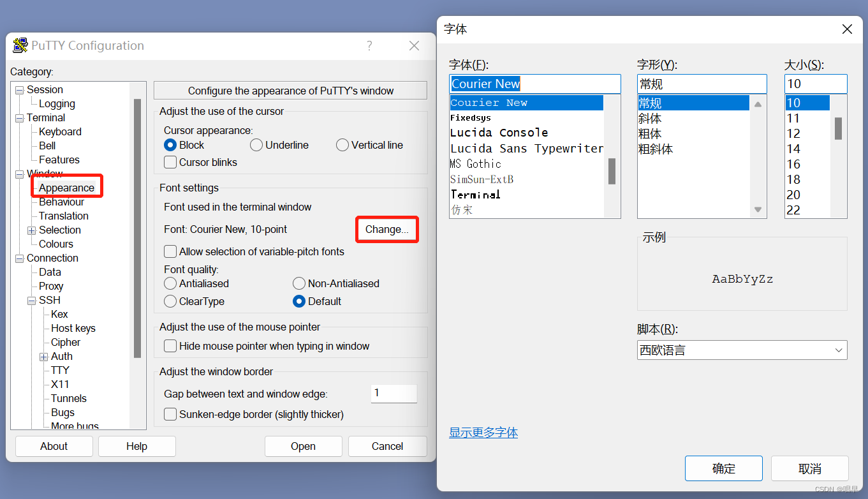Click 显示更多字体 link
The height and width of the screenshot is (499, 868).
coord(483,433)
